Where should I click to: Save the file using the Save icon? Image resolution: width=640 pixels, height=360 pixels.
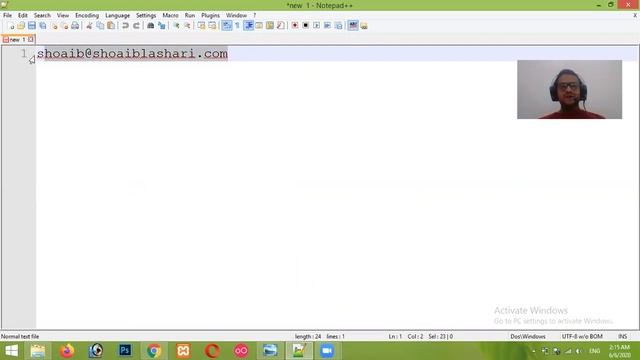pyautogui.click(x=31, y=26)
